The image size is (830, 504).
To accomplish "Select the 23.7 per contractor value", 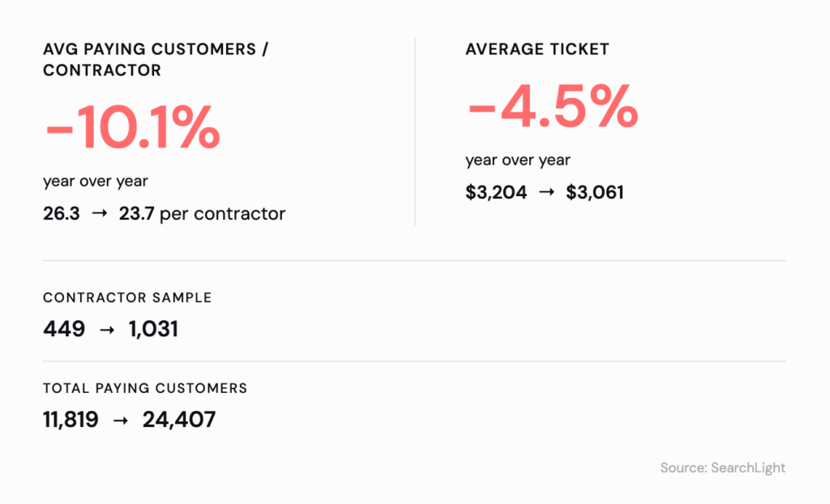I will click(x=202, y=214).
